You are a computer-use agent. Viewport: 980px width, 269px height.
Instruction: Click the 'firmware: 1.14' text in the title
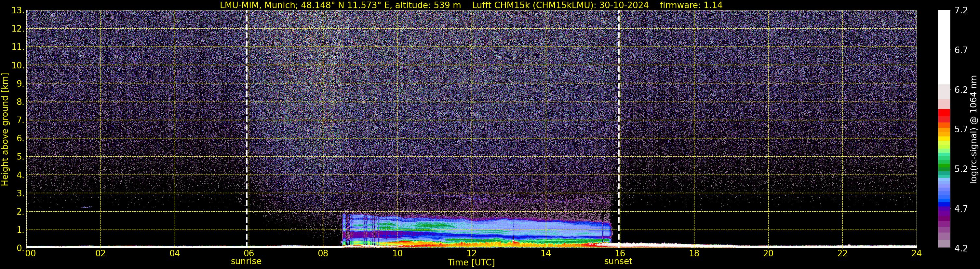click(691, 5)
